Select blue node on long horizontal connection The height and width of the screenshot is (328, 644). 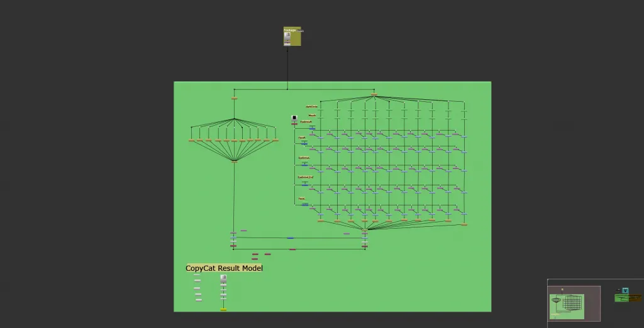point(290,238)
